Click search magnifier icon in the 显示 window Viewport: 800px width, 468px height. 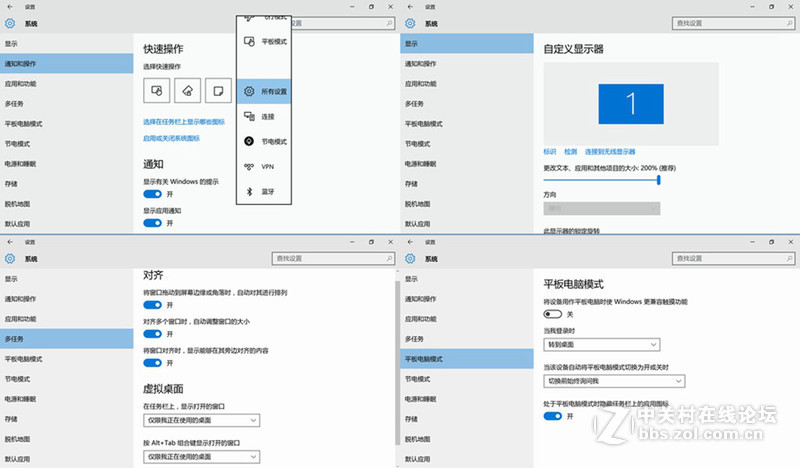(789, 23)
